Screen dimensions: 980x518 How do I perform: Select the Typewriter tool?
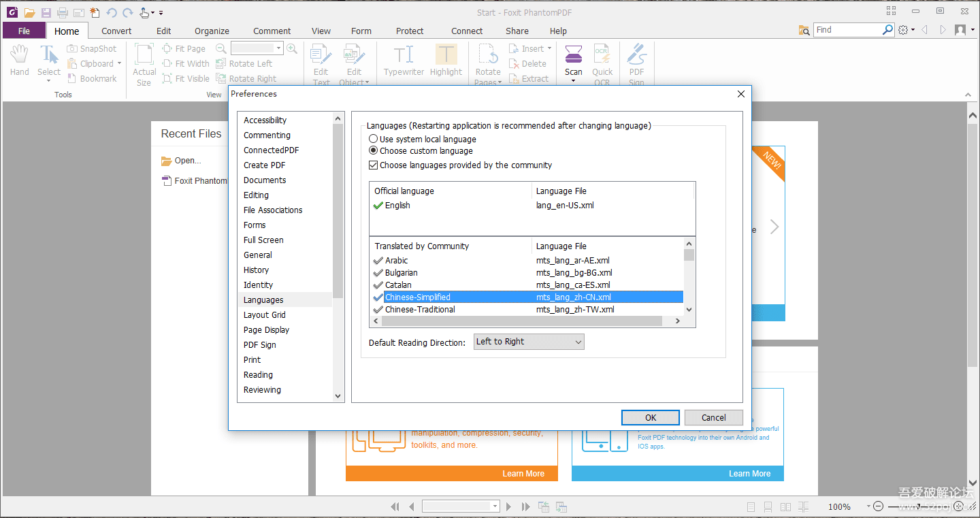tap(404, 61)
